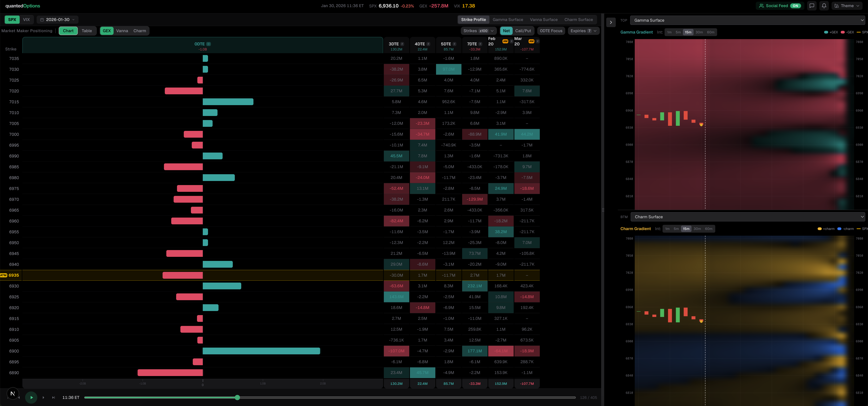868x406 pixels.
Task: Open the Strikes ±100 dropdown
Action: click(478, 31)
